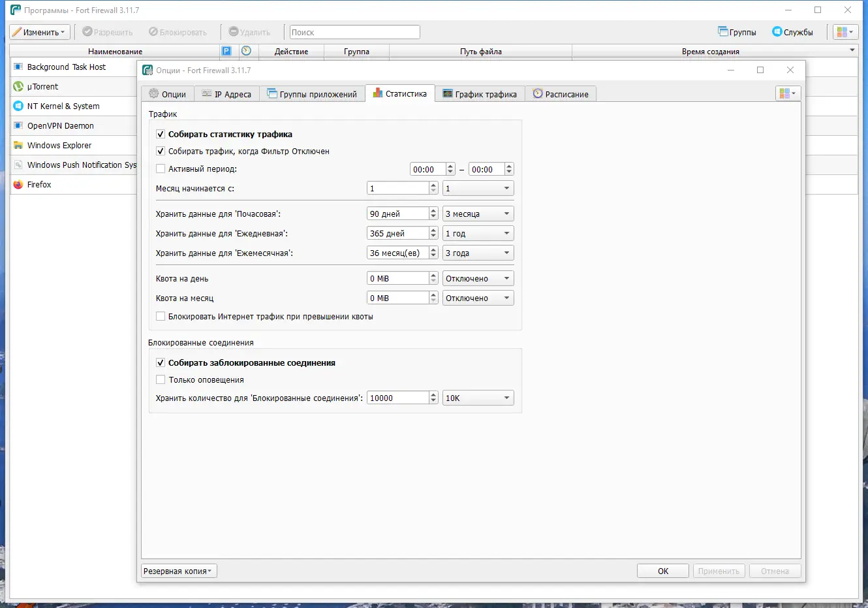Screen dimensions: 868x608
Task: Click the '90 дней' hourly retention spinner
Action: (x=402, y=214)
